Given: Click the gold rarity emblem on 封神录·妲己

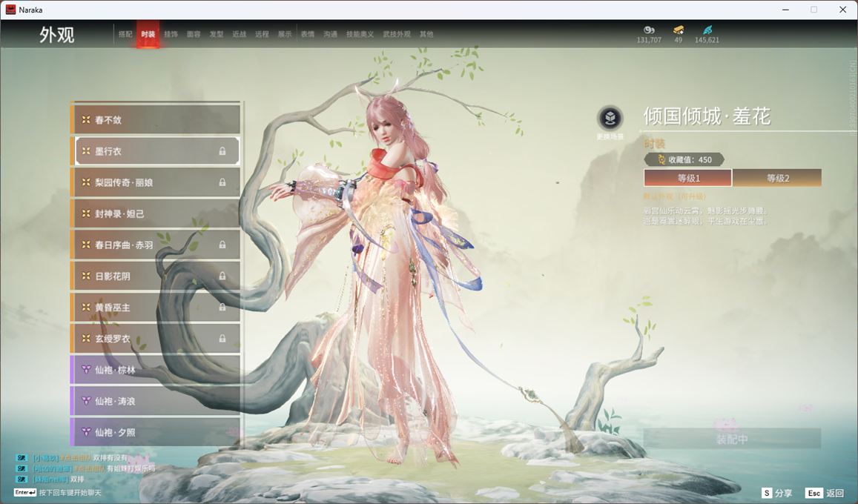Looking at the screenshot, I should coord(86,213).
